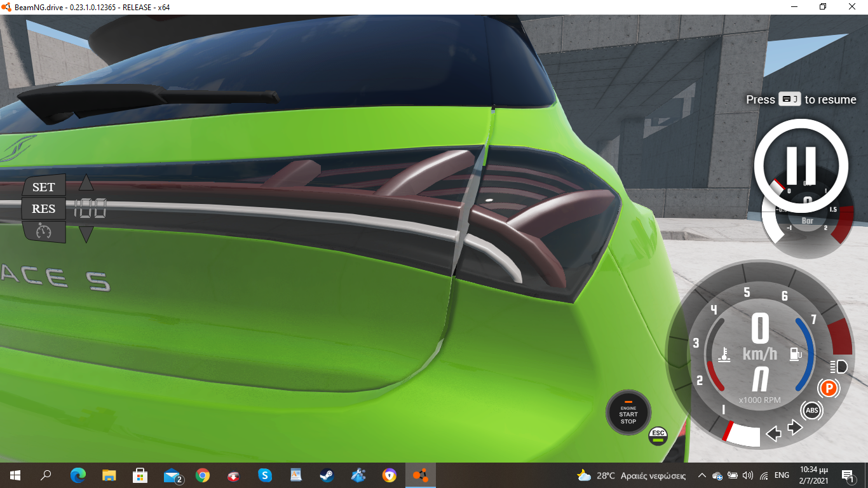Click the battery tray icon
The width and height of the screenshot is (868, 488).
pyautogui.click(x=732, y=475)
